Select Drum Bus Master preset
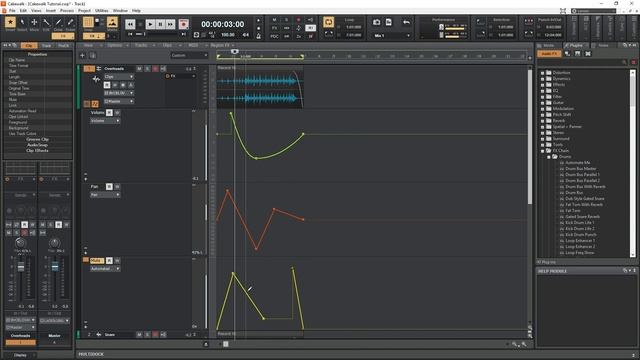640x360 pixels. [580, 169]
